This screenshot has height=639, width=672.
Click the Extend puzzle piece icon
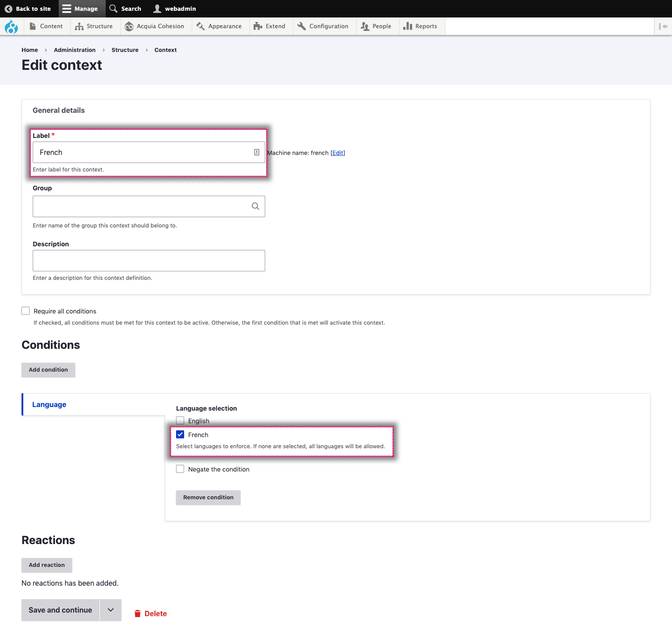(258, 26)
